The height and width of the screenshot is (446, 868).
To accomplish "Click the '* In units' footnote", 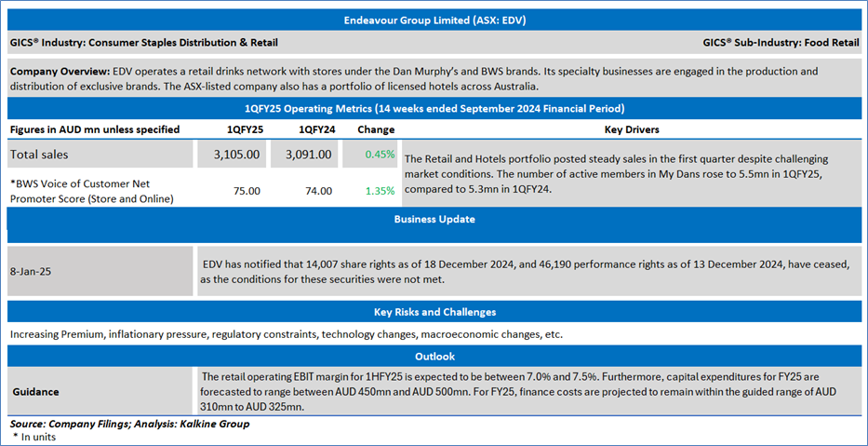I will tap(33, 436).
